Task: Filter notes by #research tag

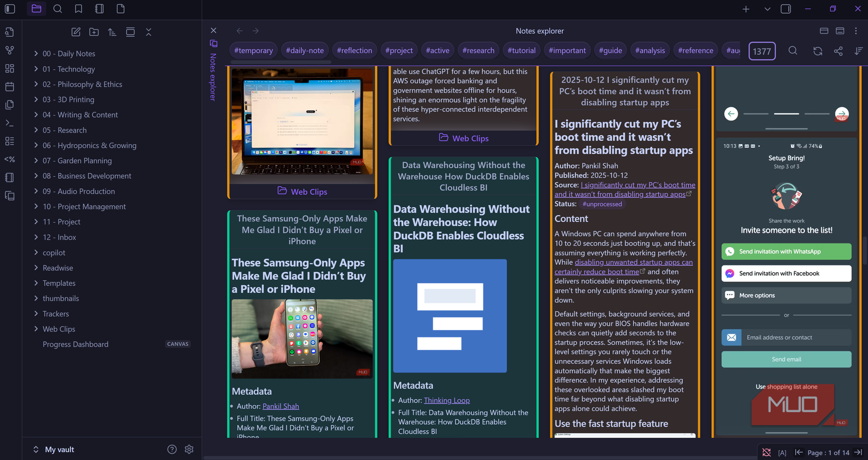Action: 478,50
